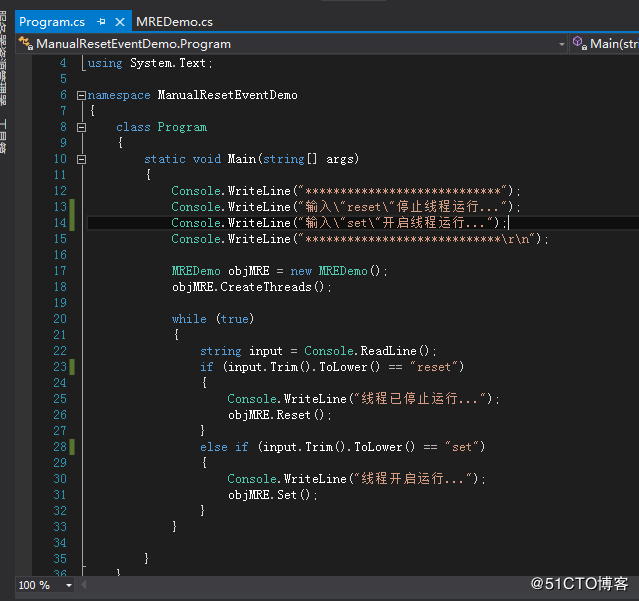Viewport: 639px width, 601px height.
Task: Click the class icon beside ManualResetEventDemo.Program
Action: tap(26, 44)
